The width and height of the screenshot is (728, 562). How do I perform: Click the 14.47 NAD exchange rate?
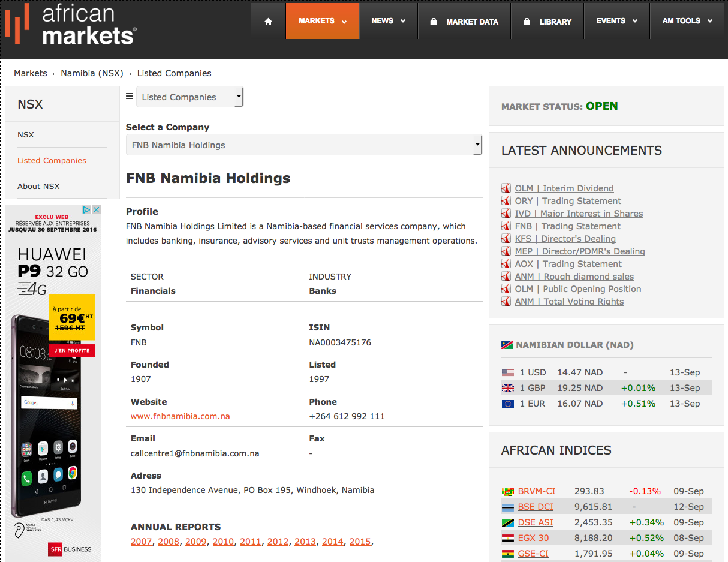(580, 372)
